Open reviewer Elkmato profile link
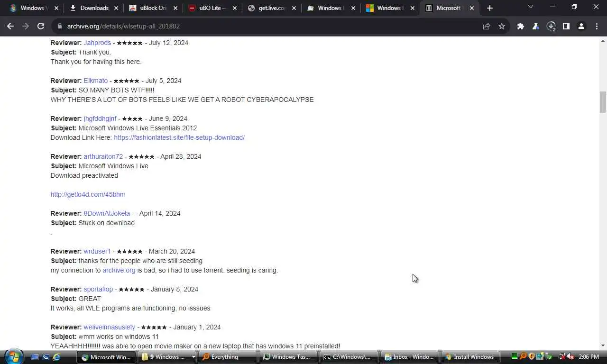The height and width of the screenshot is (364, 607). click(x=96, y=81)
